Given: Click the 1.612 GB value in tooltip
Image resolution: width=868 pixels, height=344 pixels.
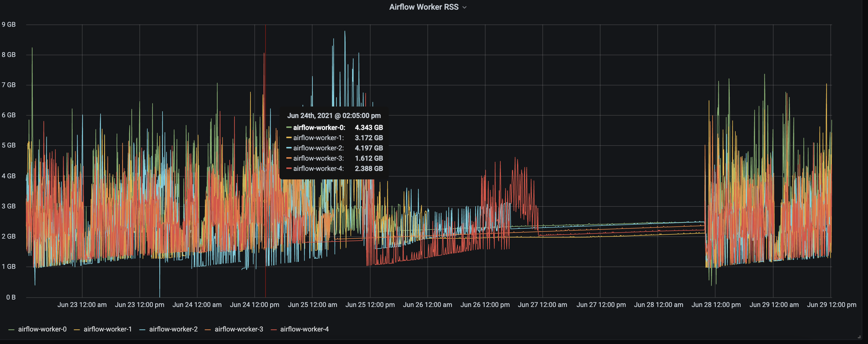Looking at the screenshot, I should click(x=369, y=159).
